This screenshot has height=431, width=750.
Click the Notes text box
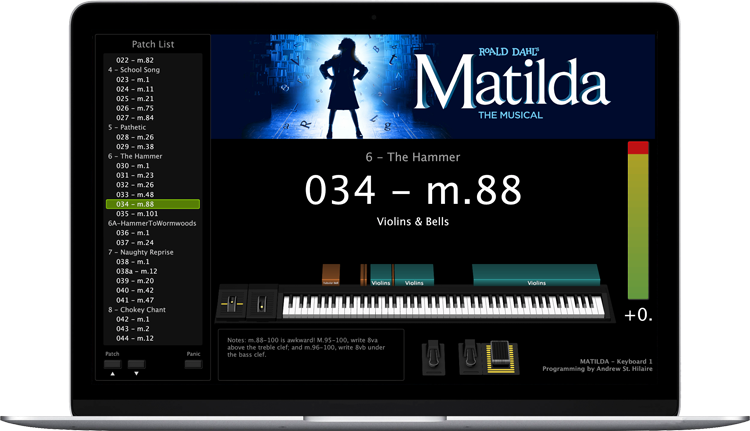[311, 354]
